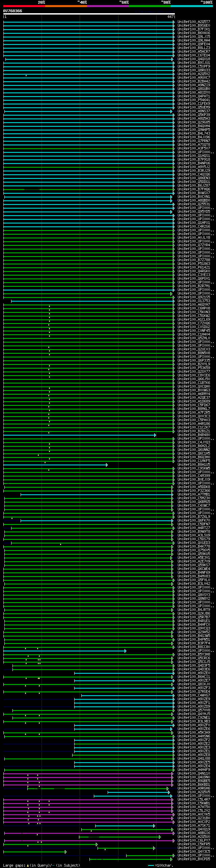Image resolution: width=216 pixels, height=868 pixels.
Task: Select UniRef100_A2Q5V2 label
Action: pyautogui.click(x=194, y=74)
